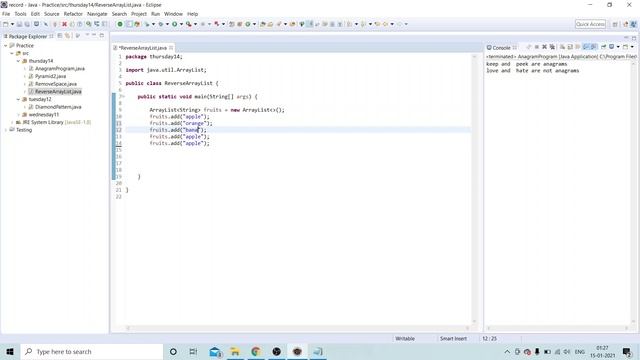This screenshot has width=640, height=360.
Task: Click Collapse All in Package Explorer toolbar
Action: pos(60,36)
